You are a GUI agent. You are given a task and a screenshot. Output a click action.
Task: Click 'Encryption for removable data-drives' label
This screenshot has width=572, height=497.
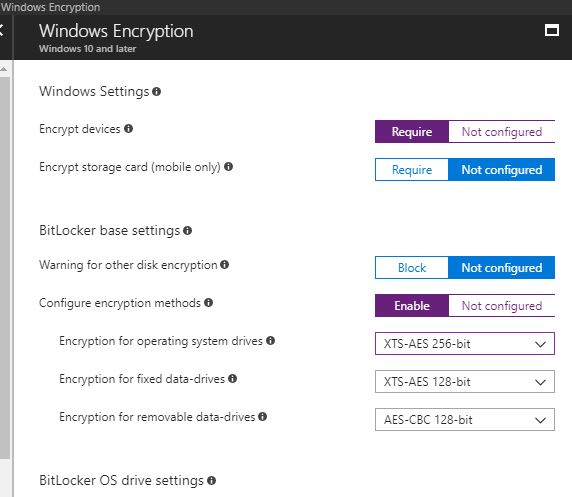[x=157, y=417]
